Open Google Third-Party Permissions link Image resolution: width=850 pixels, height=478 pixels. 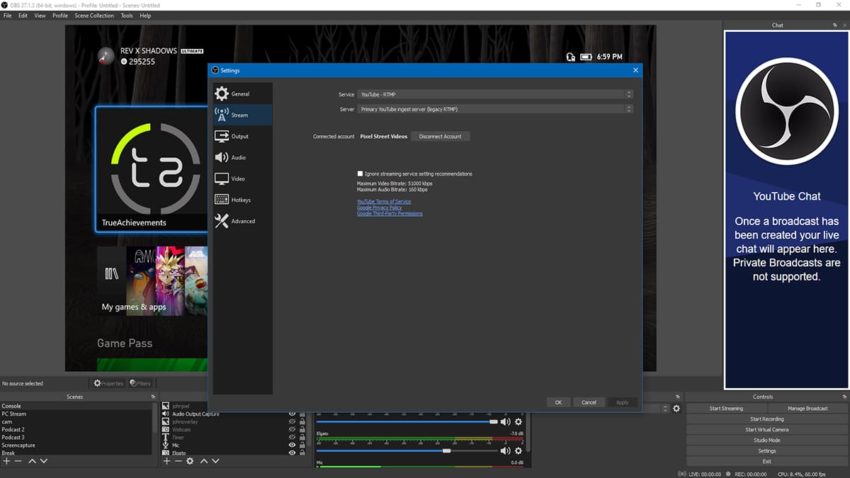390,214
